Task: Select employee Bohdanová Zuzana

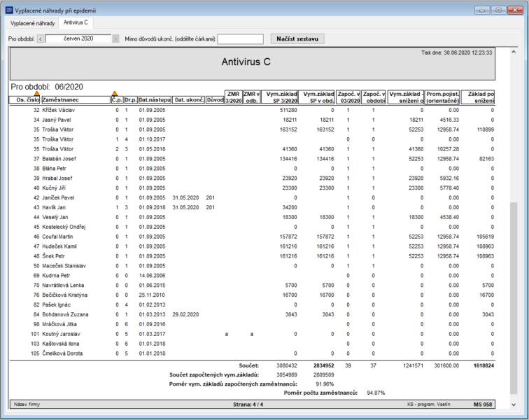Action: 65,315
